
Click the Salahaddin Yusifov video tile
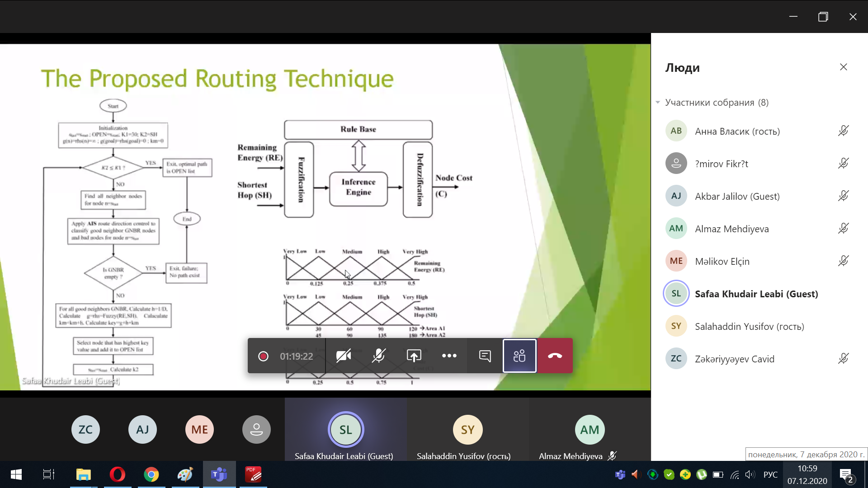[x=468, y=430]
